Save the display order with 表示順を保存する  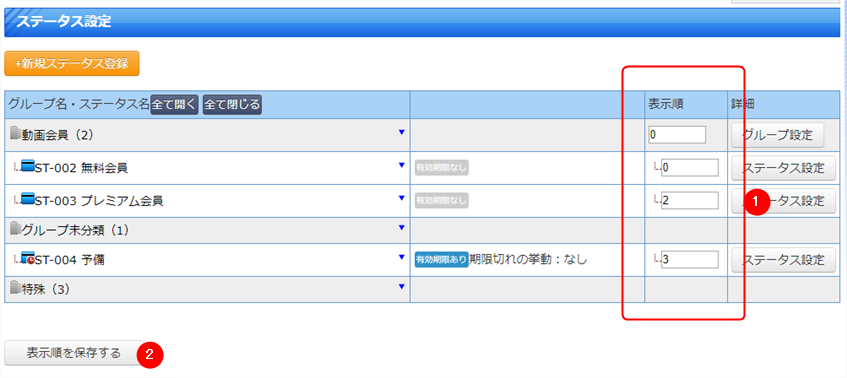[x=74, y=353]
